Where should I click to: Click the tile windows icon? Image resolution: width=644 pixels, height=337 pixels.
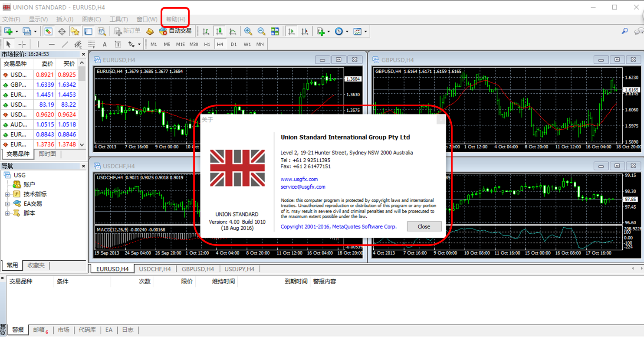tap(275, 31)
